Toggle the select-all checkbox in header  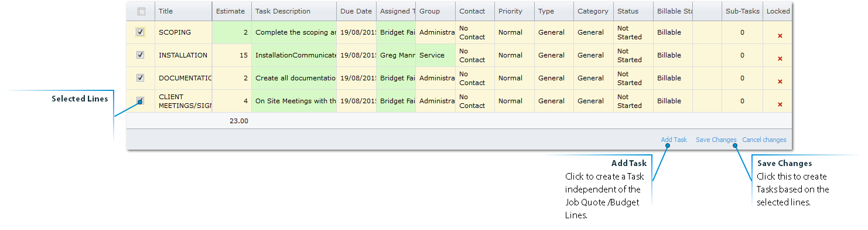click(x=141, y=11)
